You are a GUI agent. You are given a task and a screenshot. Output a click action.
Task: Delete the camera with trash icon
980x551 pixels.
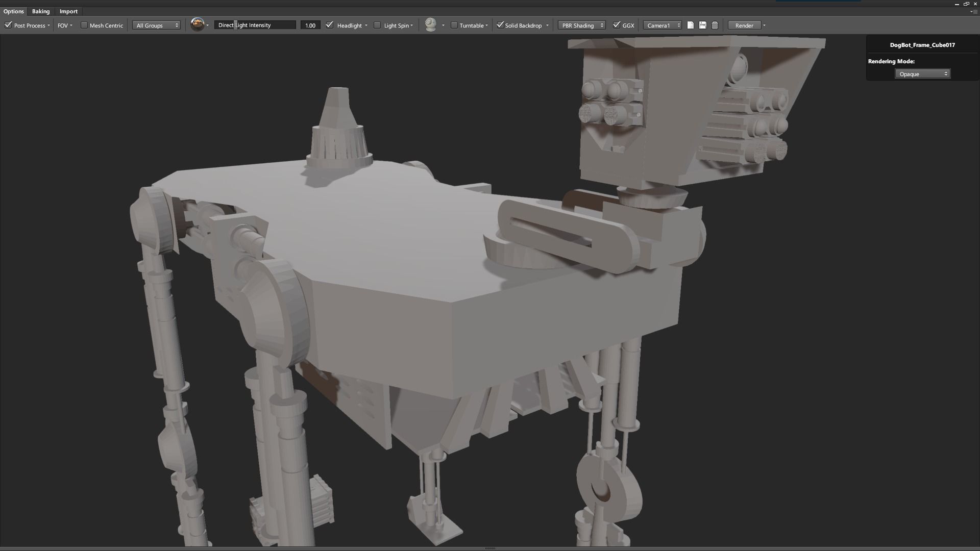(x=715, y=25)
